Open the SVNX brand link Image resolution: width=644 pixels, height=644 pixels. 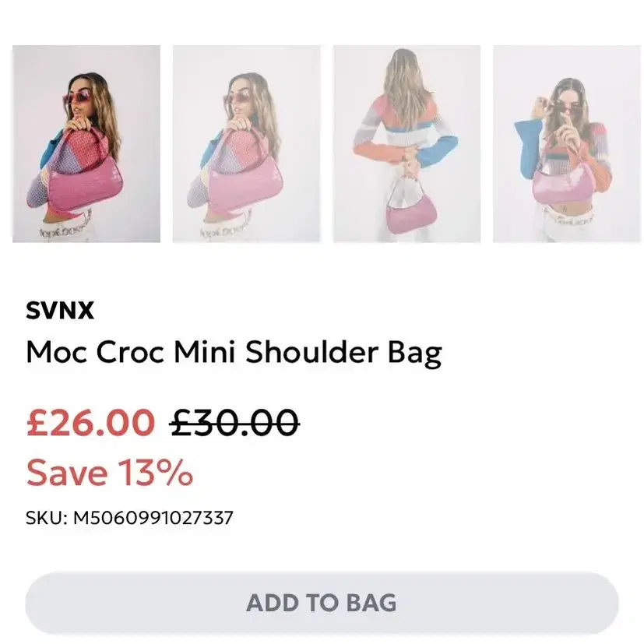click(x=60, y=310)
